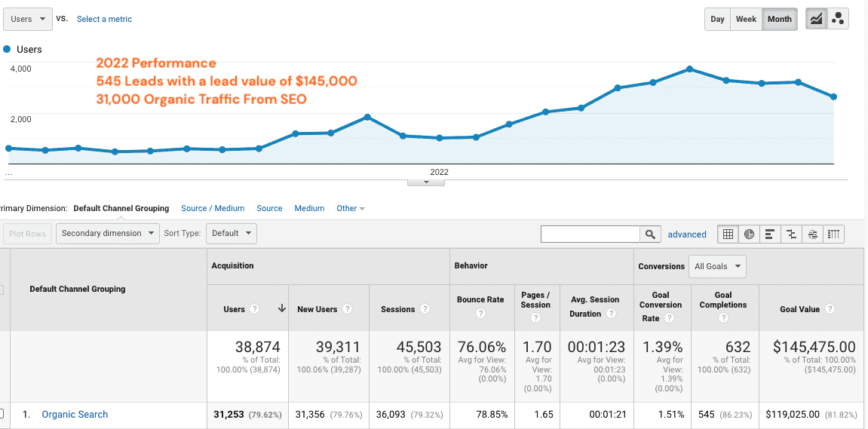Select the pivot table view icon

pyautogui.click(x=833, y=234)
